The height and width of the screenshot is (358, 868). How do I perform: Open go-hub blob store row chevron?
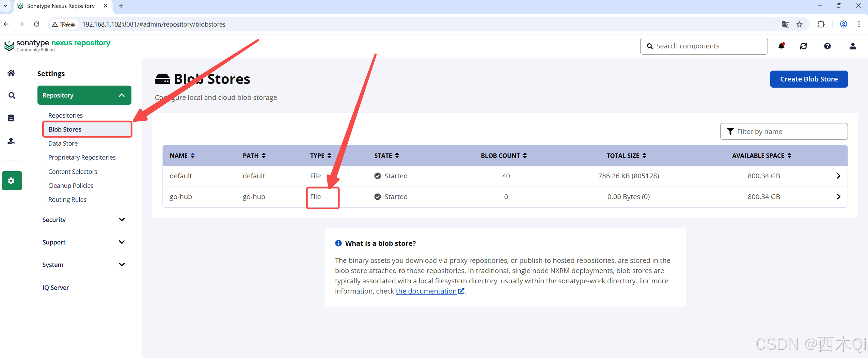tap(838, 197)
